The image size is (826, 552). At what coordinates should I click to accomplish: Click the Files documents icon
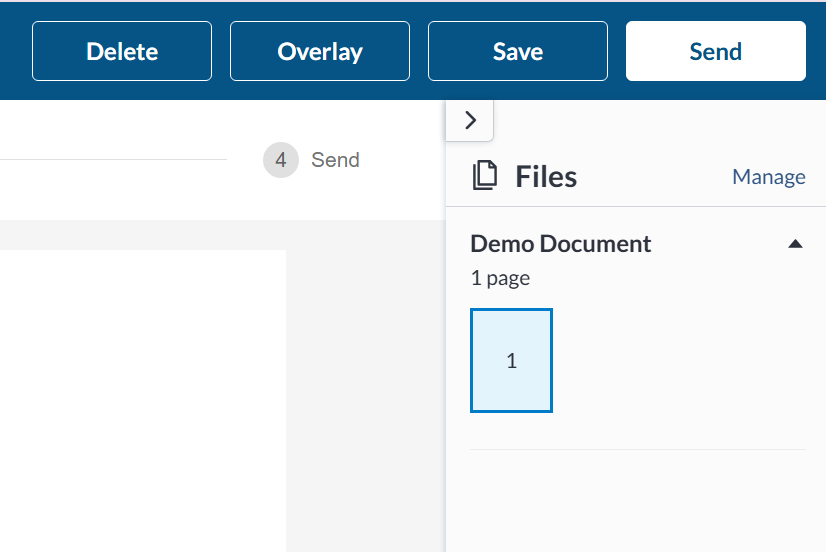[485, 175]
